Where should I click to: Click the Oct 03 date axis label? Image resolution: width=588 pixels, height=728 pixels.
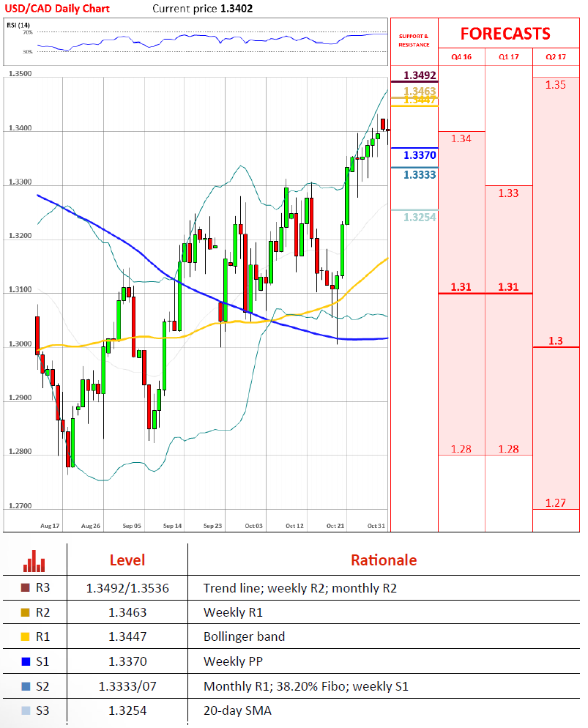coord(254,526)
